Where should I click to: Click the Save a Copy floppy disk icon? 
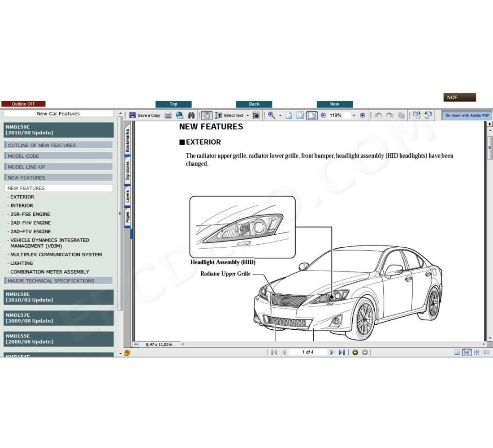132,116
